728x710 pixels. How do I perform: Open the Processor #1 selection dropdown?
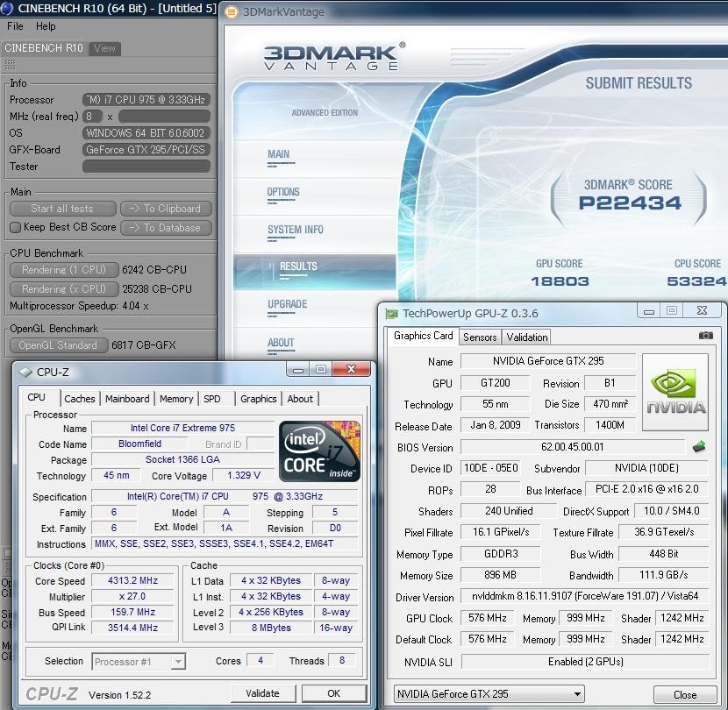pyautogui.click(x=139, y=662)
